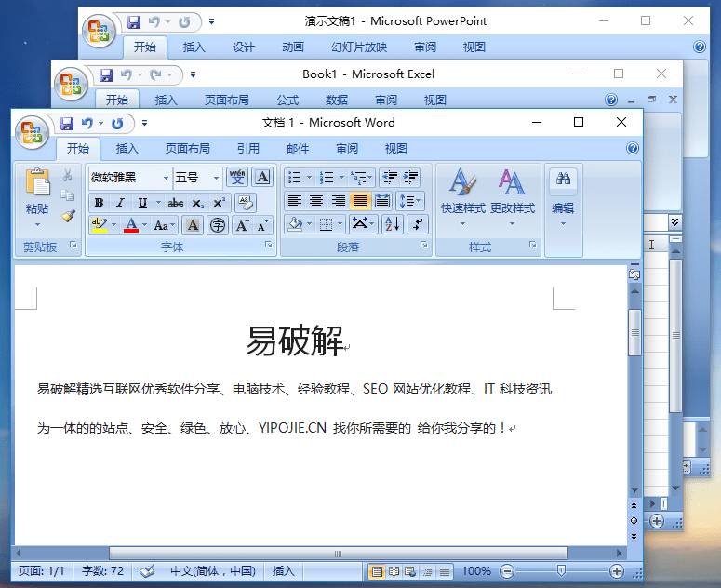Click the Paste clipboard icon in Word
Viewport: 721px width, 588px height.
click(38, 182)
